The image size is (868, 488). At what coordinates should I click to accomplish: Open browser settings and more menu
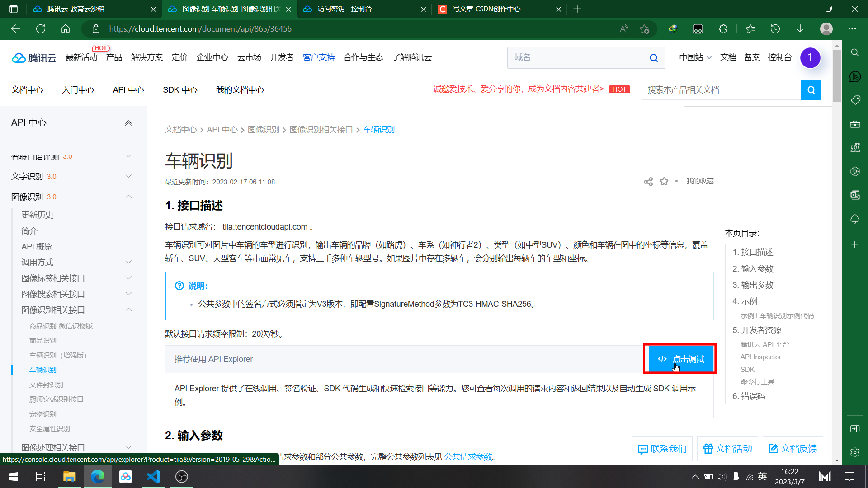pyautogui.click(x=852, y=29)
